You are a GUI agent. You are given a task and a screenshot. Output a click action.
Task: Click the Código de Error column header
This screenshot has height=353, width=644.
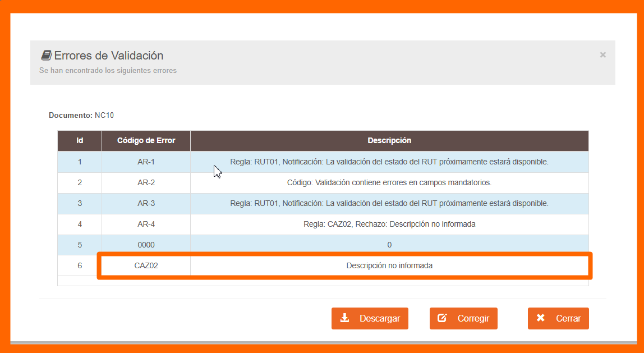point(146,141)
